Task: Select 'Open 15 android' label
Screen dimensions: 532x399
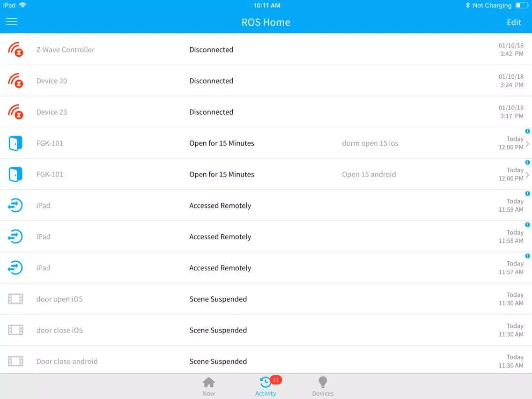Action: [369, 174]
